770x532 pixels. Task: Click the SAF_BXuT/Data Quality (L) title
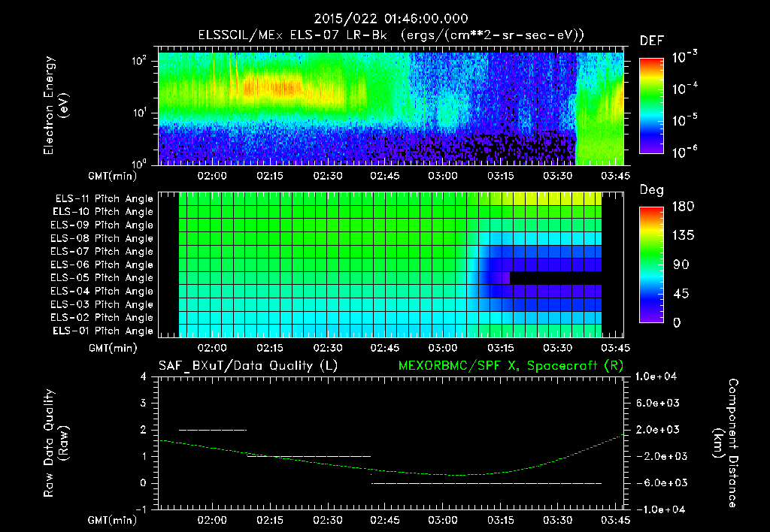pos(248,366)
